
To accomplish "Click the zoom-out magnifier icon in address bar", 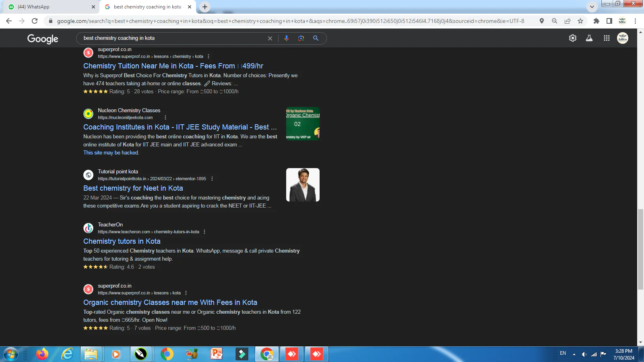I will (555, 21).
